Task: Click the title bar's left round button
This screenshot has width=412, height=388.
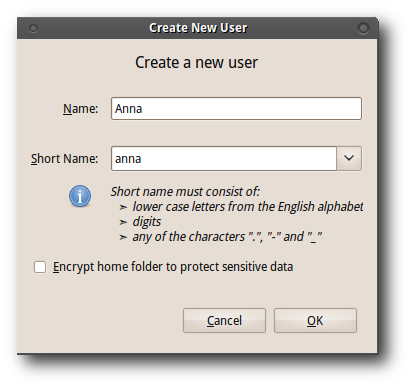Action: (x=33, y=28)
